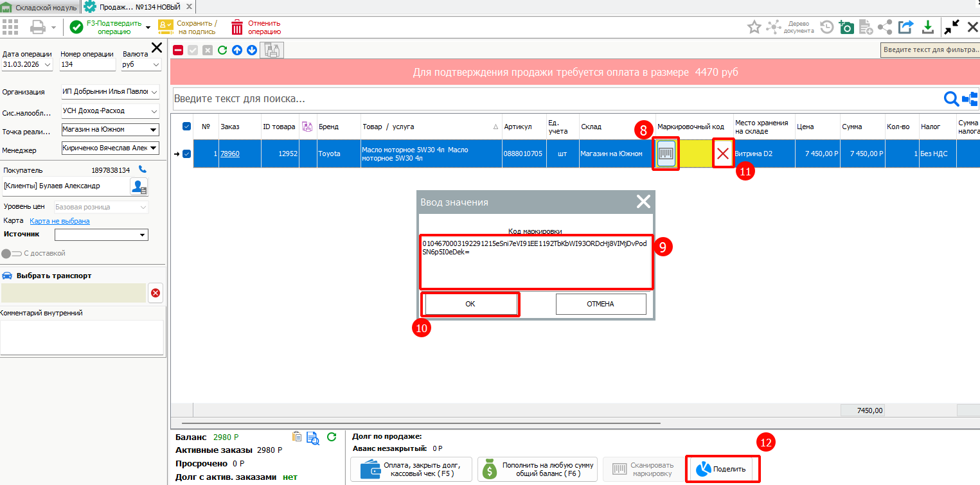This screenshot has height=485, width=980.
Task: Click the buyer phone call icon
Action: click(x=143, y=170)
